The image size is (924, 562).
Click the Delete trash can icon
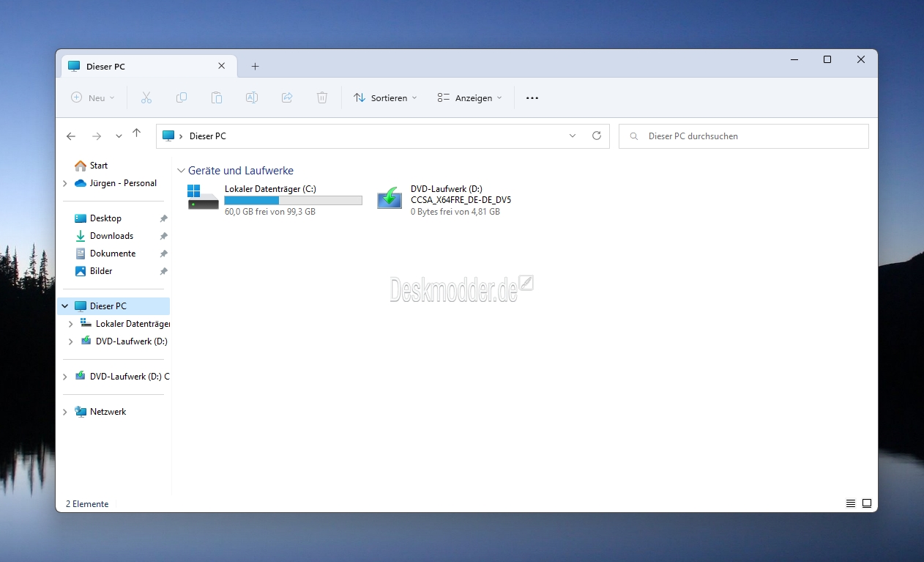click(x=322, y=97)
